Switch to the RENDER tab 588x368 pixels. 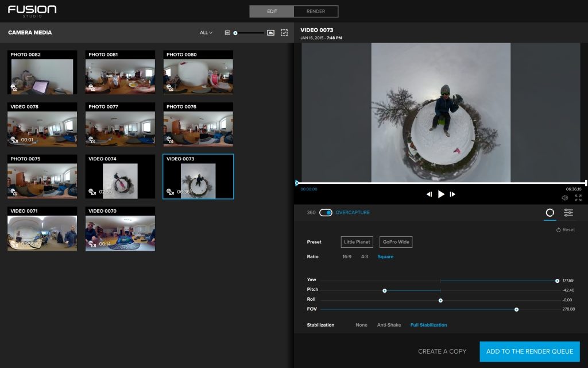coord(316,11)
